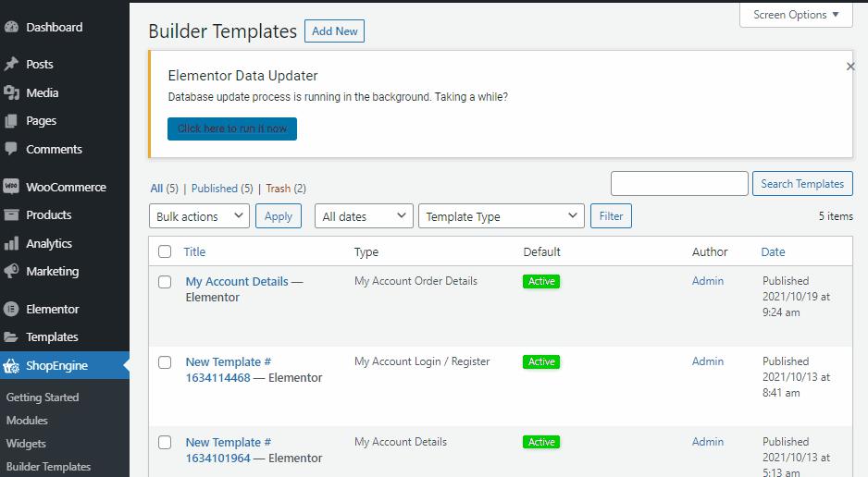Open the WooCommerce menu

click(x=65, y=187)
